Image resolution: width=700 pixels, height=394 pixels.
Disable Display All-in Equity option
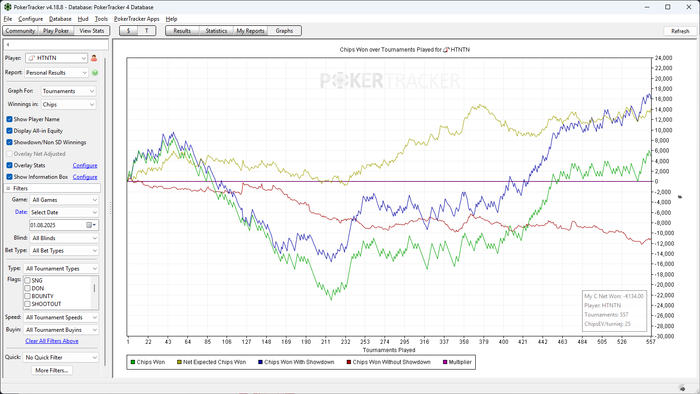[9, 131]
